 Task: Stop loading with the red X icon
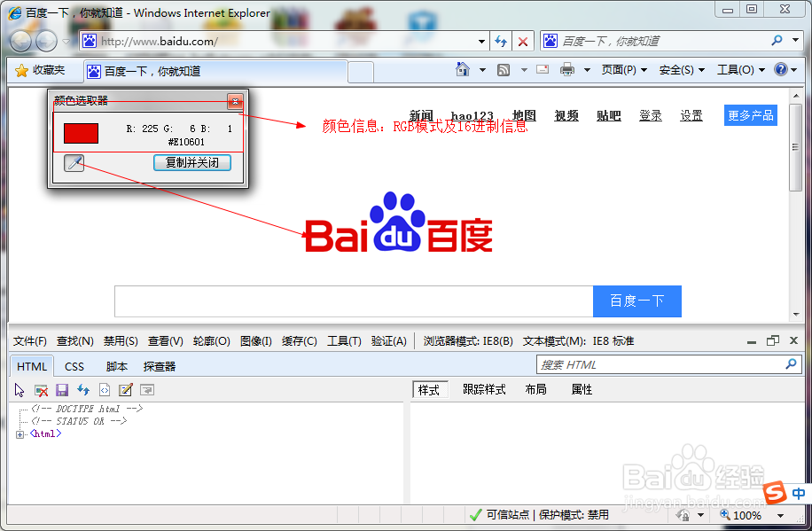(x=523, y=42)
